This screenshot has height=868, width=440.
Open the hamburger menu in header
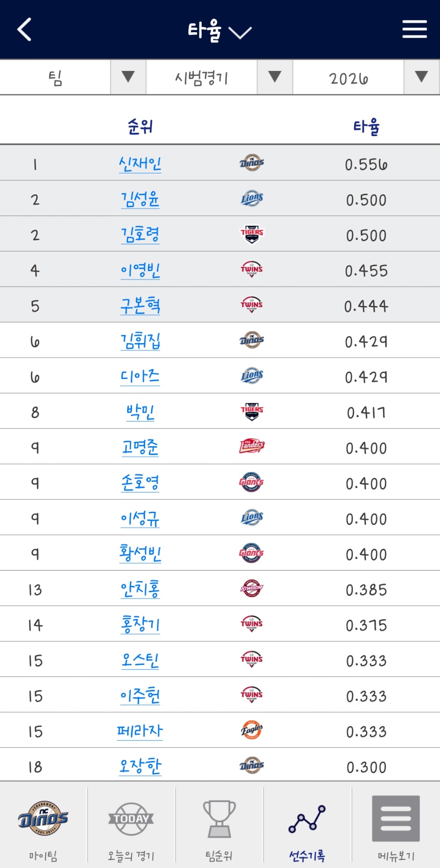coord(414,30)
